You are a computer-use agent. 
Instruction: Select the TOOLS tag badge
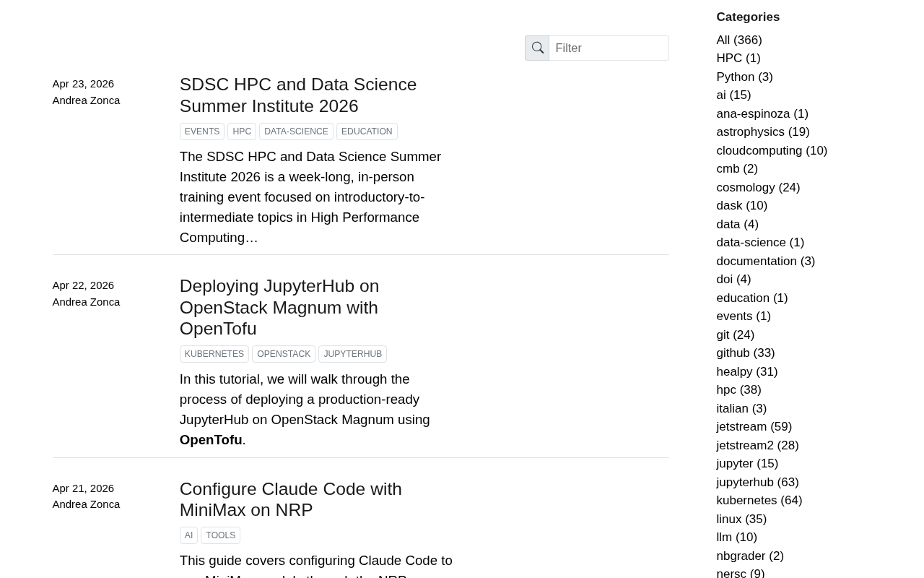click(x=221, y=535)
